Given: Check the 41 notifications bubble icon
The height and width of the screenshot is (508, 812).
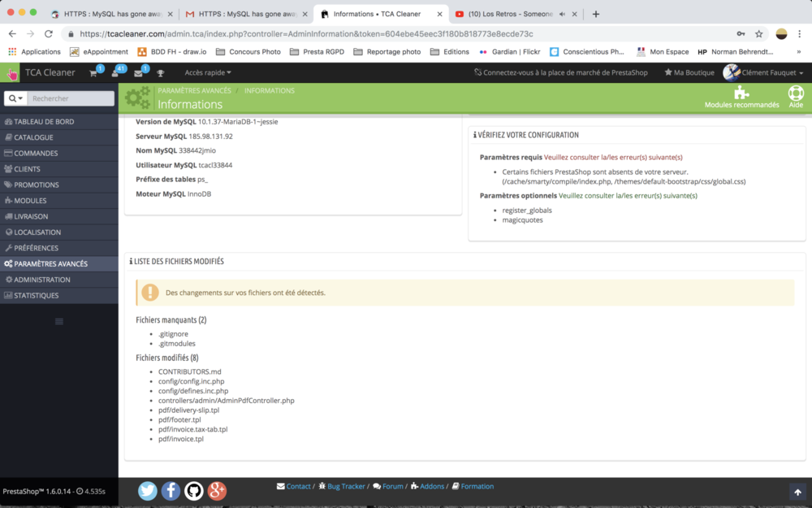Looking at the screenshot, I should tap(116, 72).
